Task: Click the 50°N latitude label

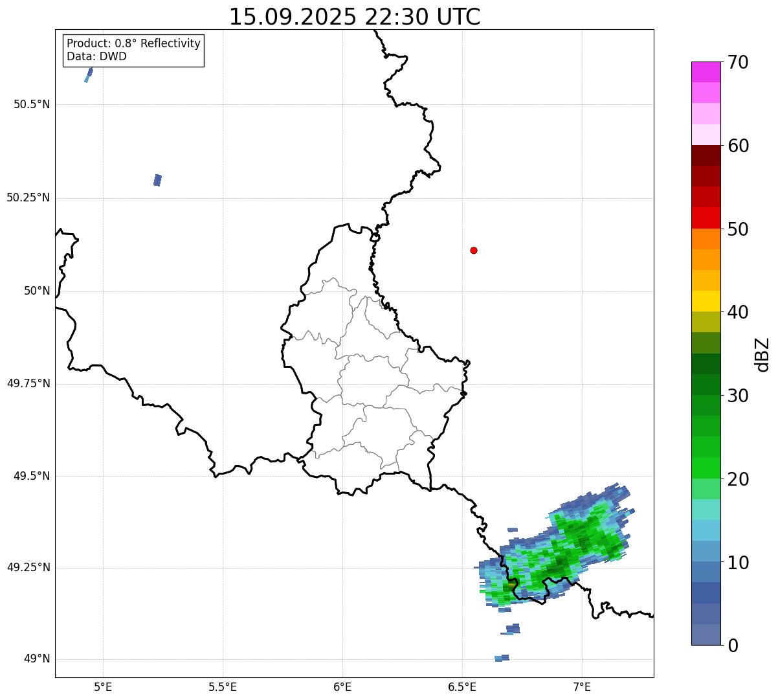Action: (x=37, y=291)
